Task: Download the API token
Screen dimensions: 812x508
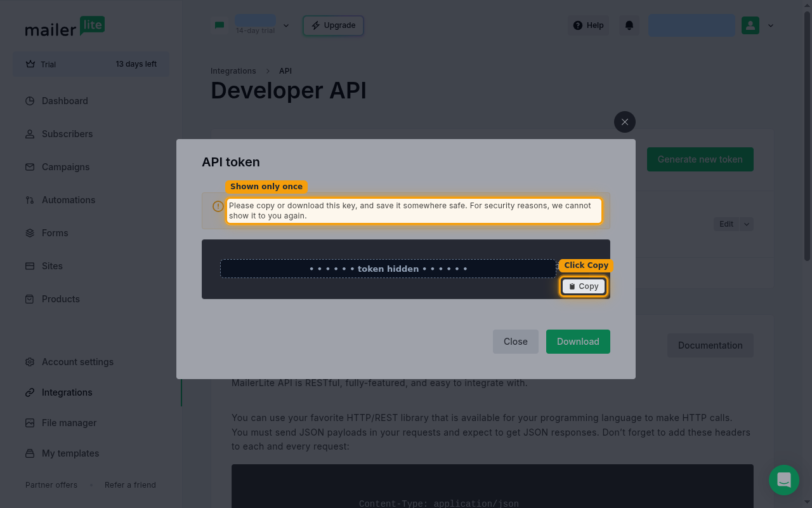Action: coord(578,342)
